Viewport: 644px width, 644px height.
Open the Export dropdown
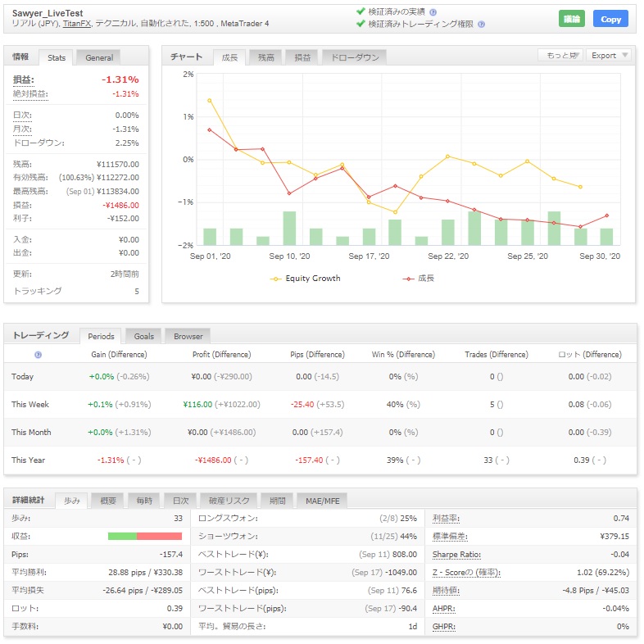[609, 56]
